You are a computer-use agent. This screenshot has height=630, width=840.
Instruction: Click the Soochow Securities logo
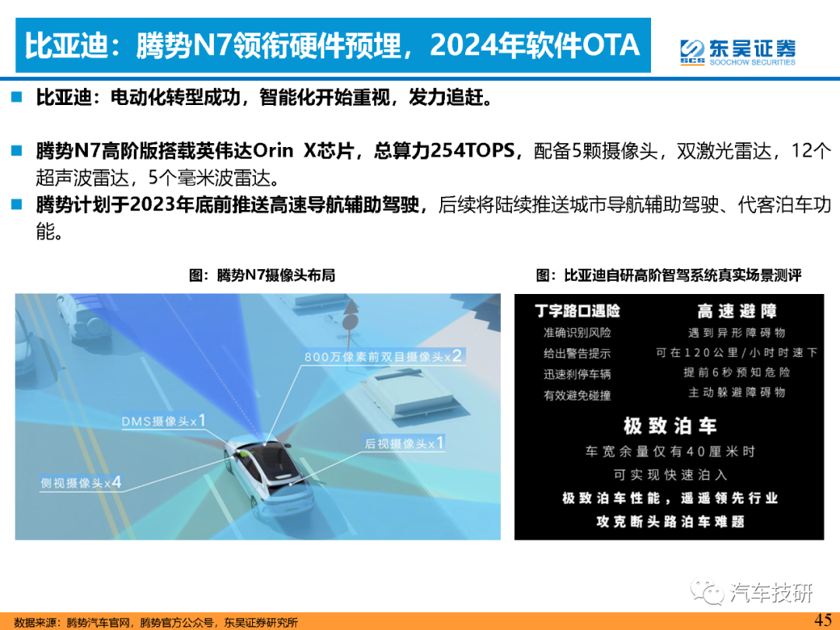pos(737,52)
